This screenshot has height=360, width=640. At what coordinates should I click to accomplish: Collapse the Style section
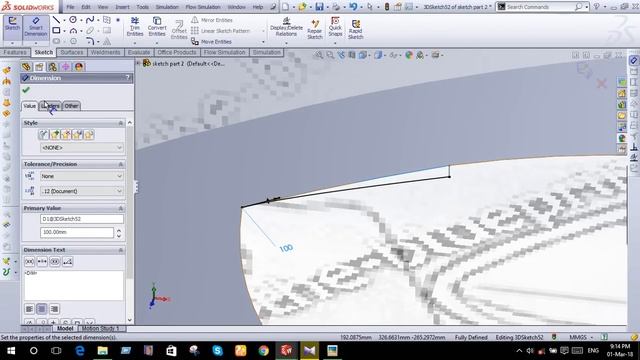[x=120, y=123]
